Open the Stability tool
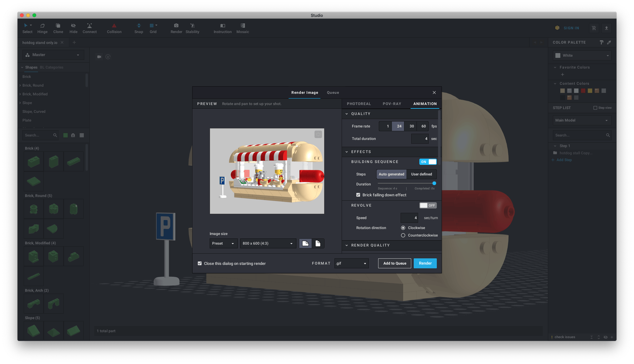 coord(192,26)
